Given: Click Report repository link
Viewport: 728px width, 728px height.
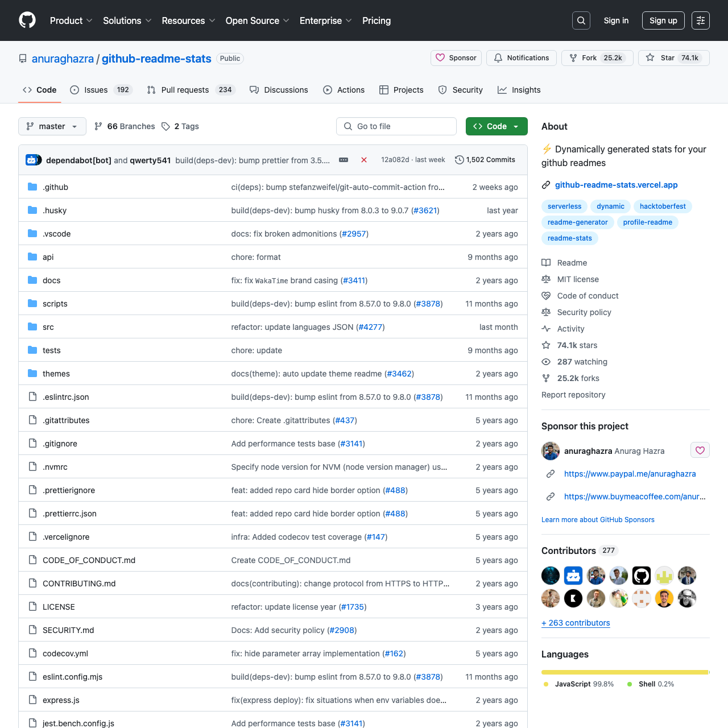Looking at the screenshot, I should (x=573, y=395).
